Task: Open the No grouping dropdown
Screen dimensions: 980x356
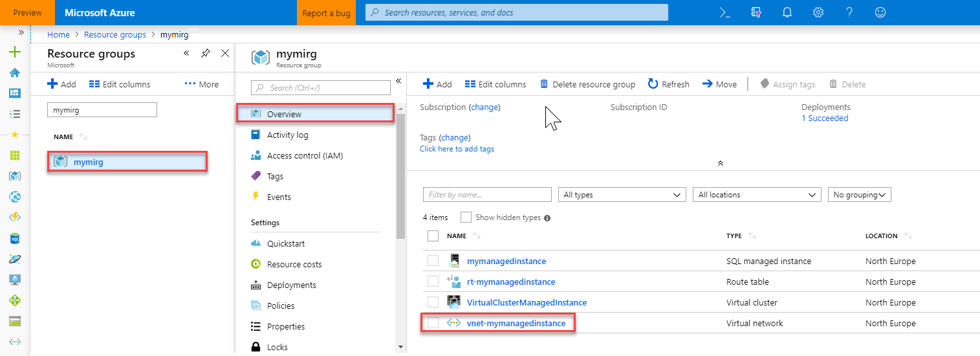Action: 860,195
